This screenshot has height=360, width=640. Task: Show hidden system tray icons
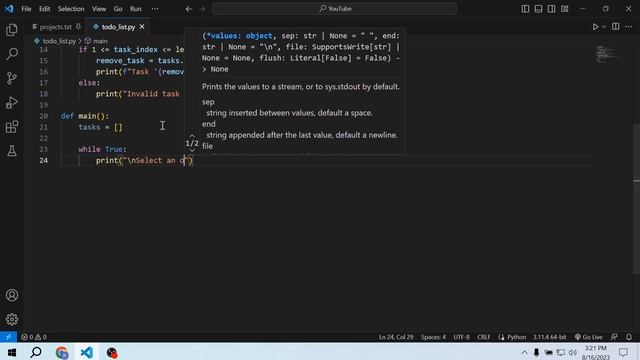pos(524,353)
